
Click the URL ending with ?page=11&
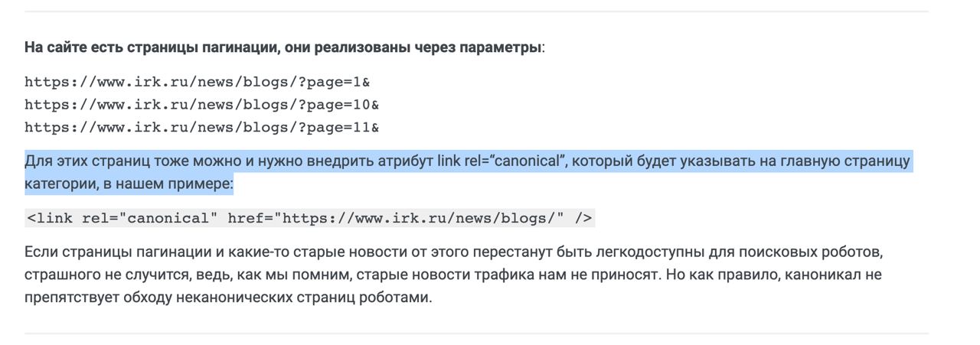click(202, 128)
